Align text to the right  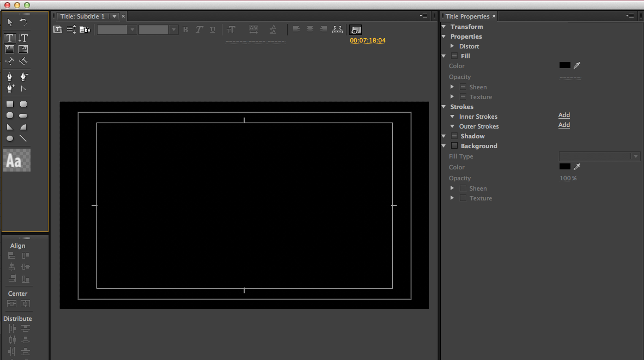(324, 29)
